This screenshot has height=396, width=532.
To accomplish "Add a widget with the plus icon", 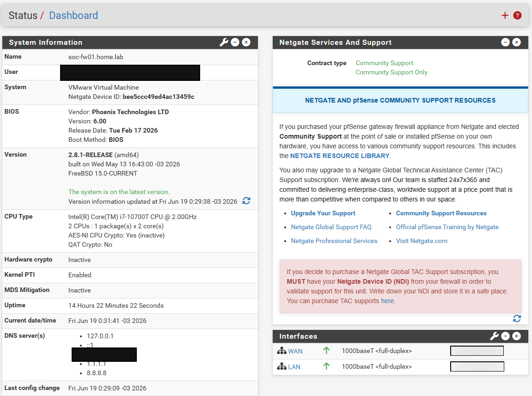I will point(505,15).
